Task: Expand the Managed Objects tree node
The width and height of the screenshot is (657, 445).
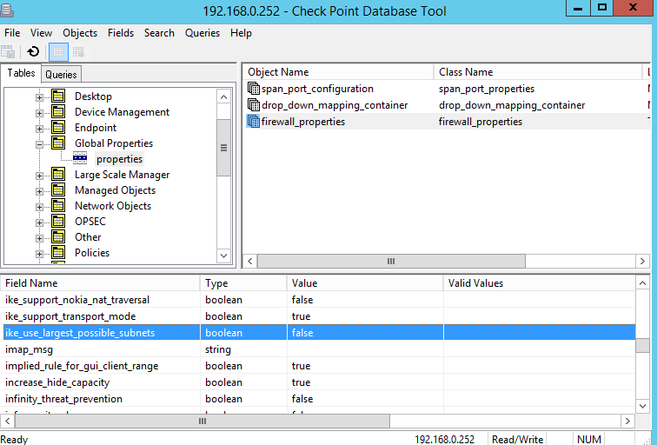Action: point(40,191)
